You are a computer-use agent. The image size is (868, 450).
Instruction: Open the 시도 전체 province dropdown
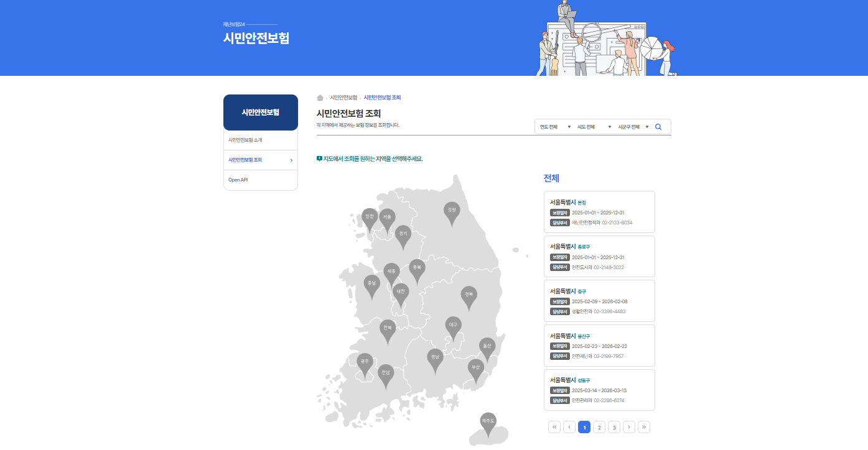point(594,127)
